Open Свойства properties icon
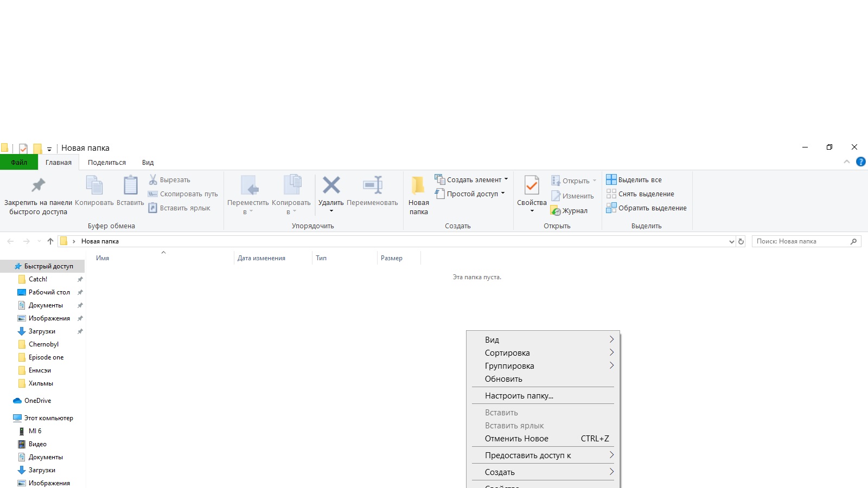The width and height of the screenshot is (868, 488). coord(532,185)
